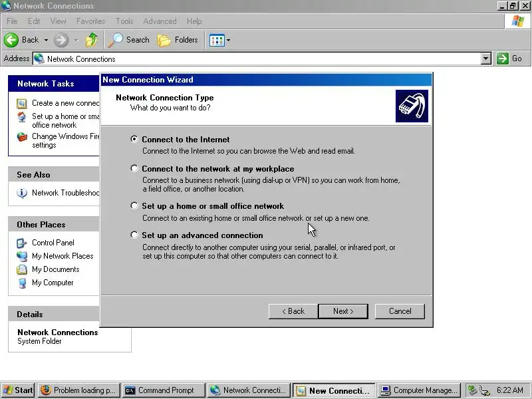Cancel the New Connection Wizard
This screenshot has height=399, width=532.
tap(400, 311)
